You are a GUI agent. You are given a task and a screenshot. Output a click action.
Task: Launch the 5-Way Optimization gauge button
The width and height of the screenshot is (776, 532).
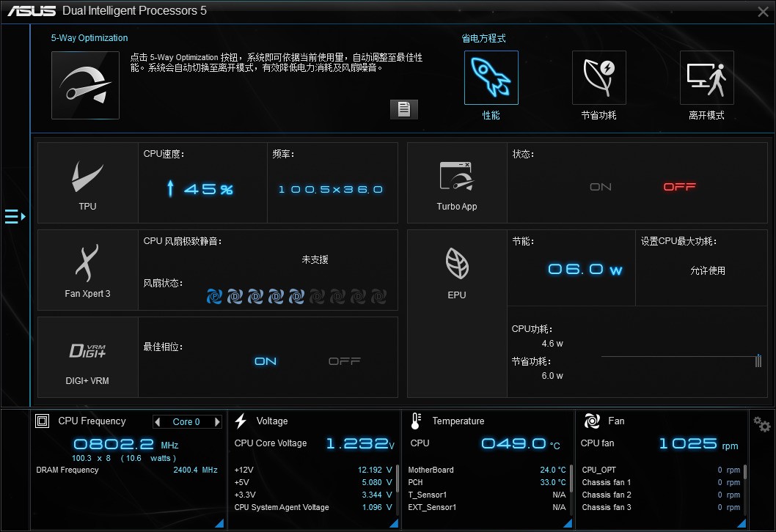click(85, 85)
